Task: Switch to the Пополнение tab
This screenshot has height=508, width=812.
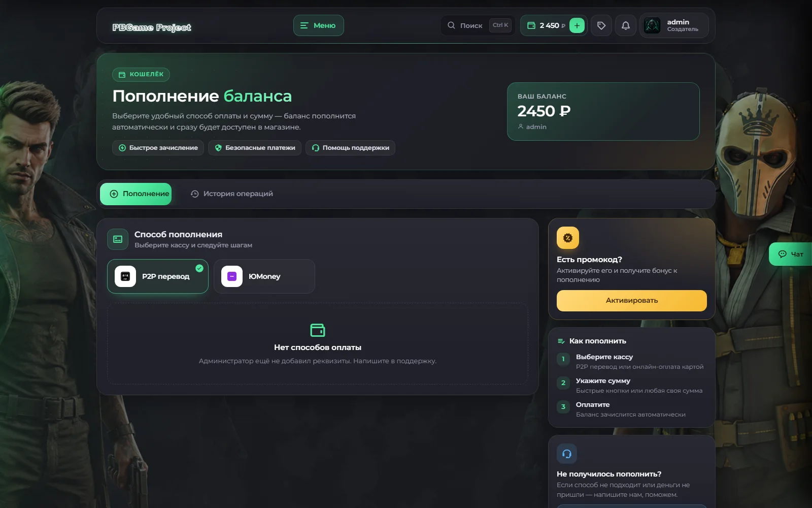Action: click(136, 194)
